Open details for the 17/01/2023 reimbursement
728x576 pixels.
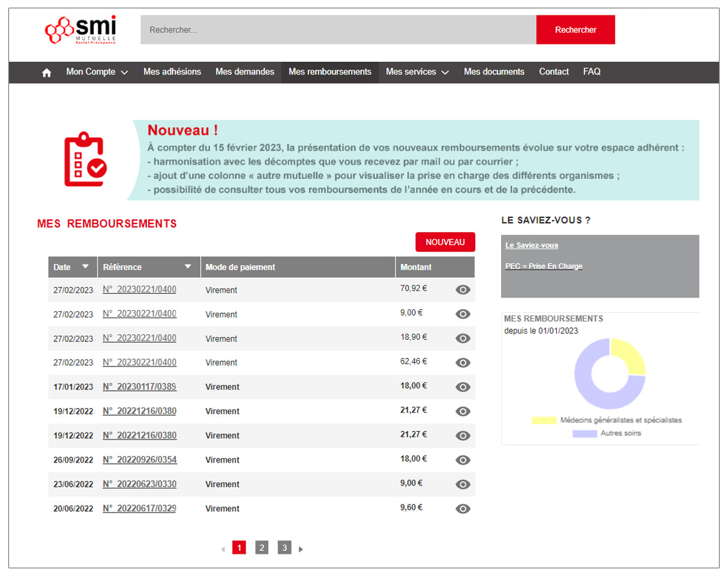463,387
